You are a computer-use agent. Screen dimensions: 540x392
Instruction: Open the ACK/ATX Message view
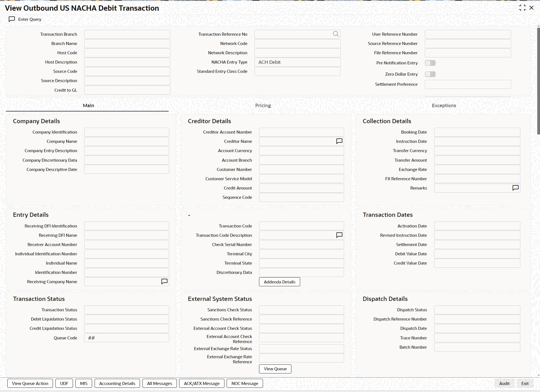point(202,383)
